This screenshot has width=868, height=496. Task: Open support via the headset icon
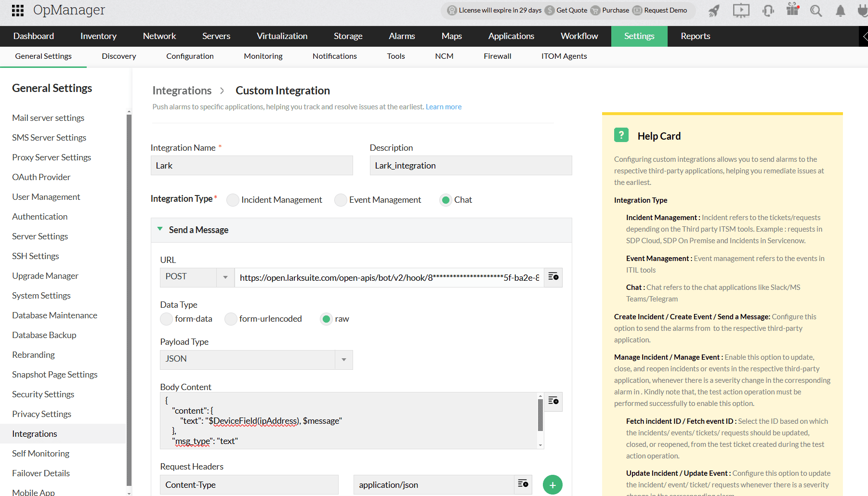pos(768,10)
